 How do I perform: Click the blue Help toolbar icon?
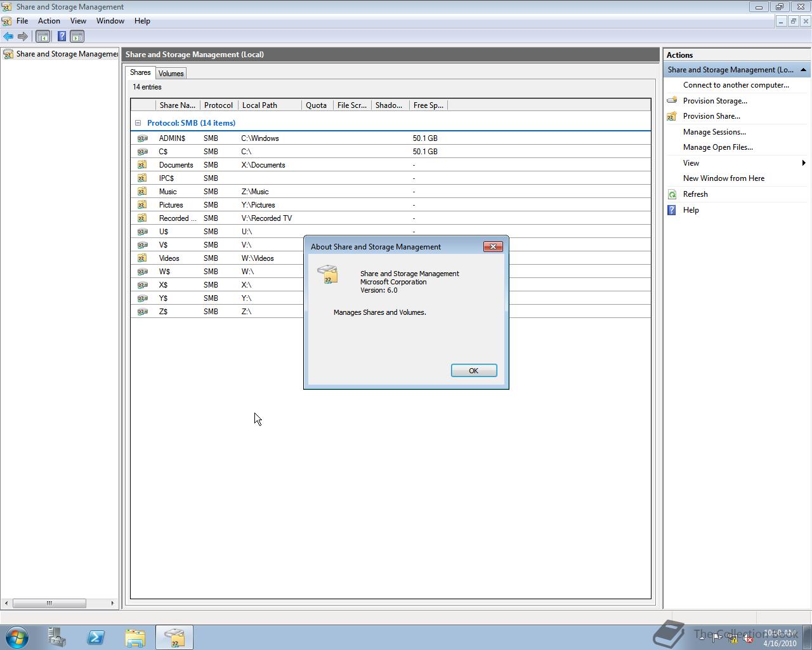[x=62, y=37]
